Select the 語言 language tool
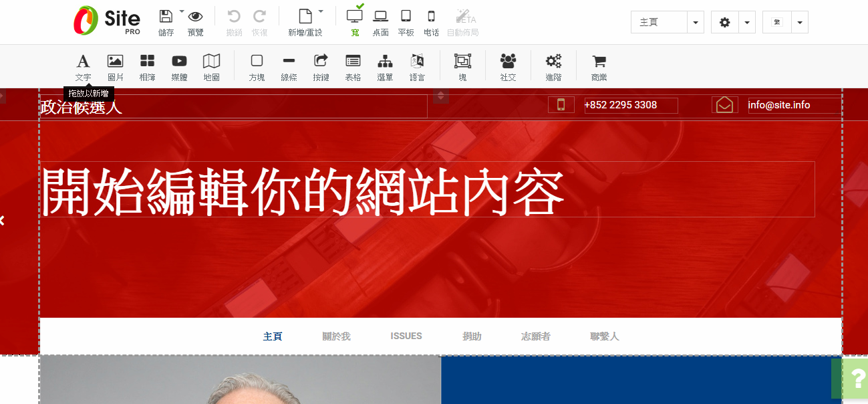 click(417, 67)
